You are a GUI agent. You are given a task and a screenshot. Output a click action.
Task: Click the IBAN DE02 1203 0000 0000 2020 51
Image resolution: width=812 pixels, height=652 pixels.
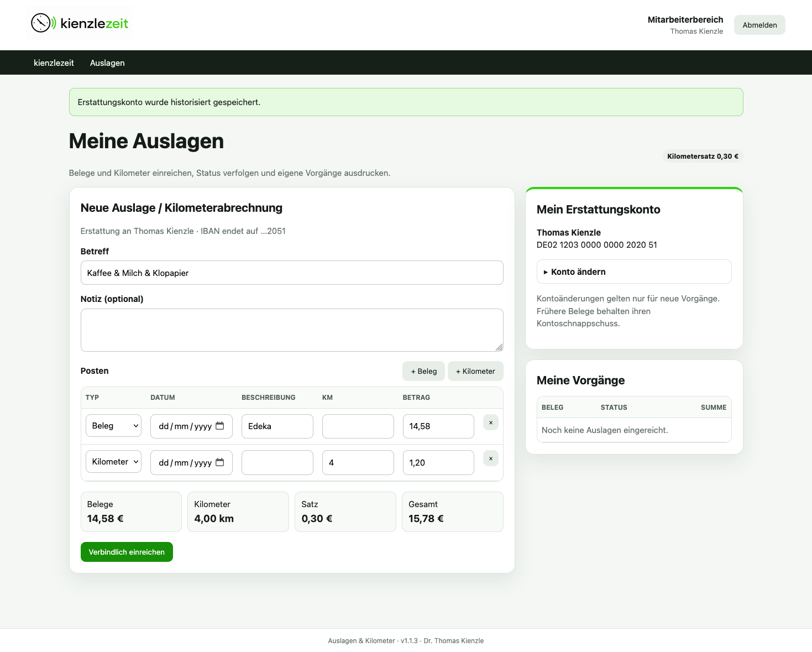(597, 245)
